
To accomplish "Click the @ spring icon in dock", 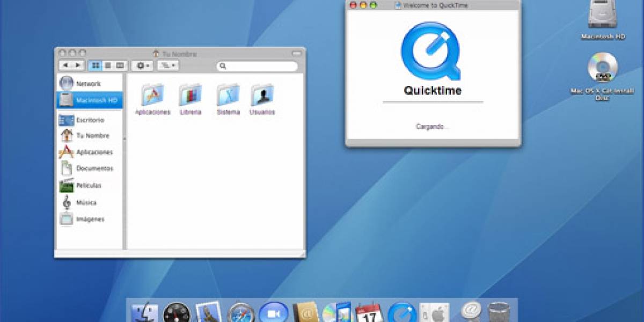I will (471, 312).
